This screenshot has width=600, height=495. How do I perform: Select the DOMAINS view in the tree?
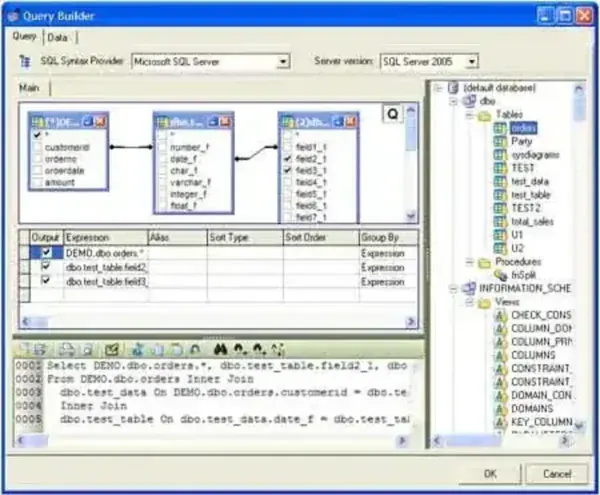(x=532, y=409)
